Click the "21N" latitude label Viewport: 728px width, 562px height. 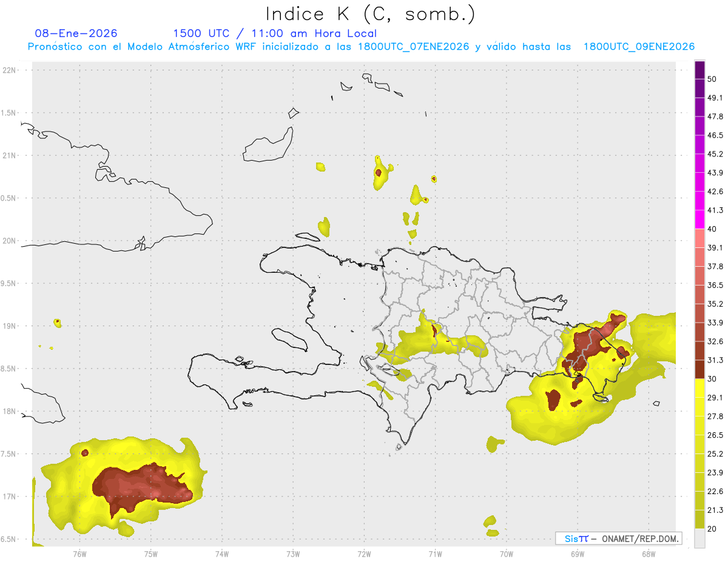tap(10, 156)
